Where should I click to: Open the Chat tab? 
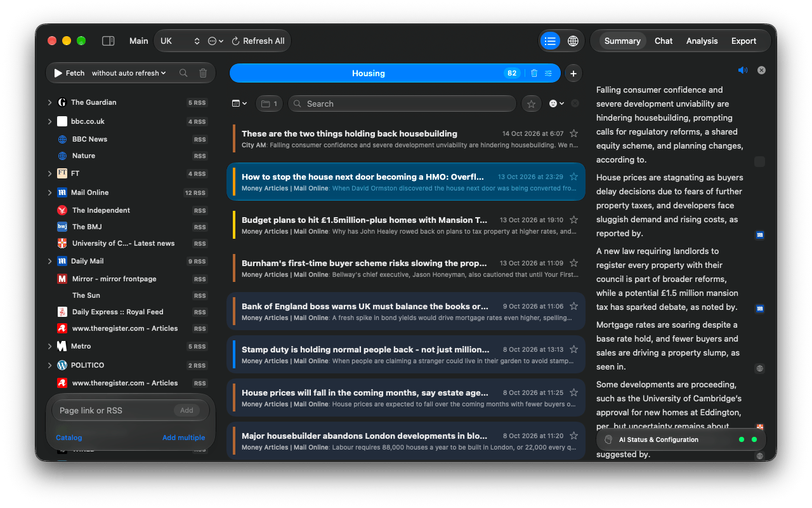pos(664,41)
